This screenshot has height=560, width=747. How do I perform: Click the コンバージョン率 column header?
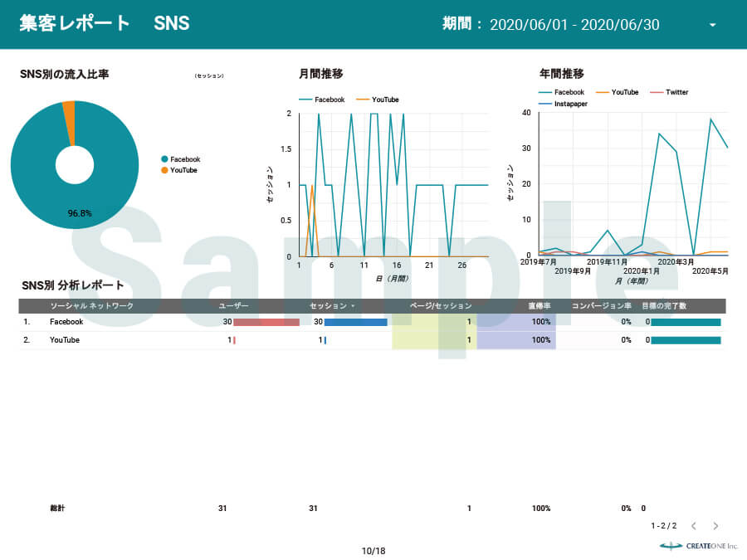tap(601, 306)
